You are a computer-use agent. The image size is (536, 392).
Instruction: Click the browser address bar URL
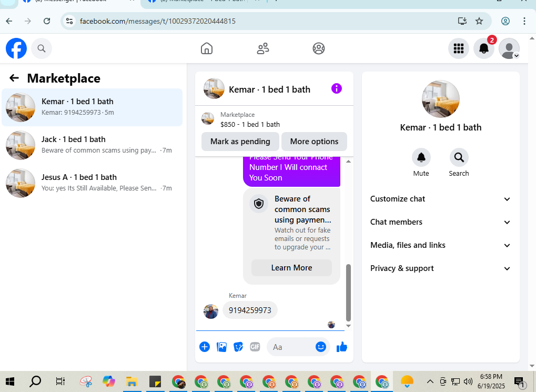(158, 21)
